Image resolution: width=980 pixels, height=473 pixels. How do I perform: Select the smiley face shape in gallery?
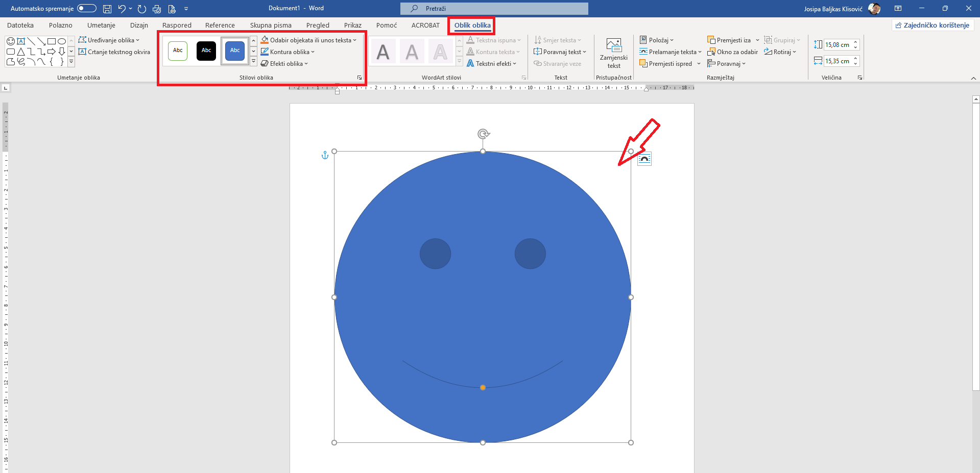point(11,41)
